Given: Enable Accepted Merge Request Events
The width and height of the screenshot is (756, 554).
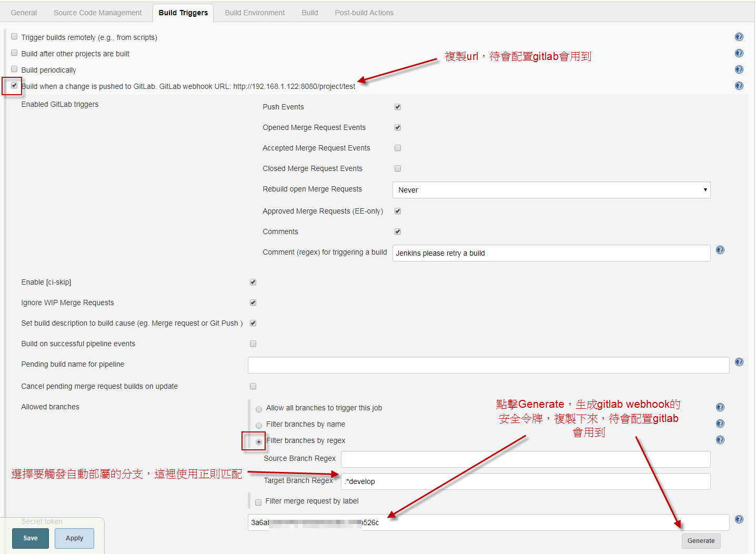Looking at the screenshot, I should [398, 148].
